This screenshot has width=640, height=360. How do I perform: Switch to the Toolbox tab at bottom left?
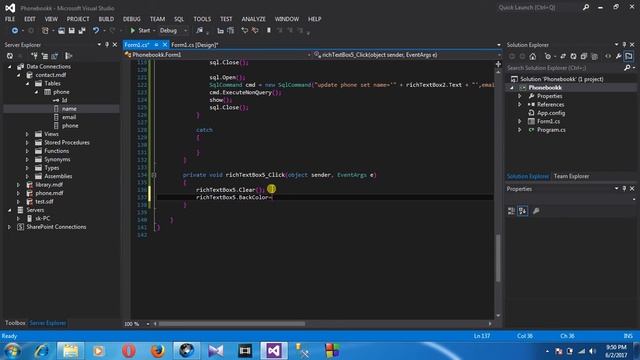(x=15, y=323)
